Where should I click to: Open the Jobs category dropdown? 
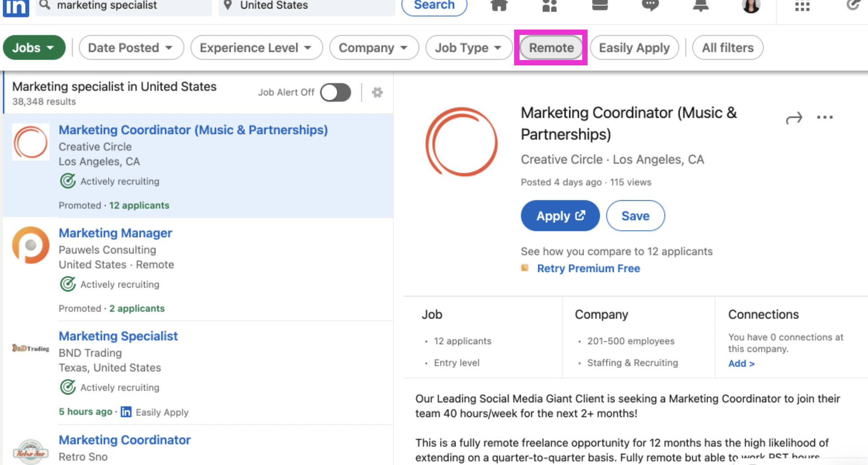34,47
